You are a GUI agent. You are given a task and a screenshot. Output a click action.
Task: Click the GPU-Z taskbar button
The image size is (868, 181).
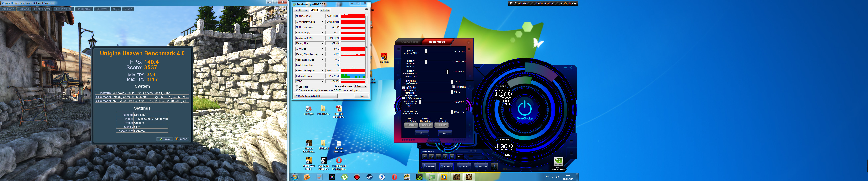point(432,177)
